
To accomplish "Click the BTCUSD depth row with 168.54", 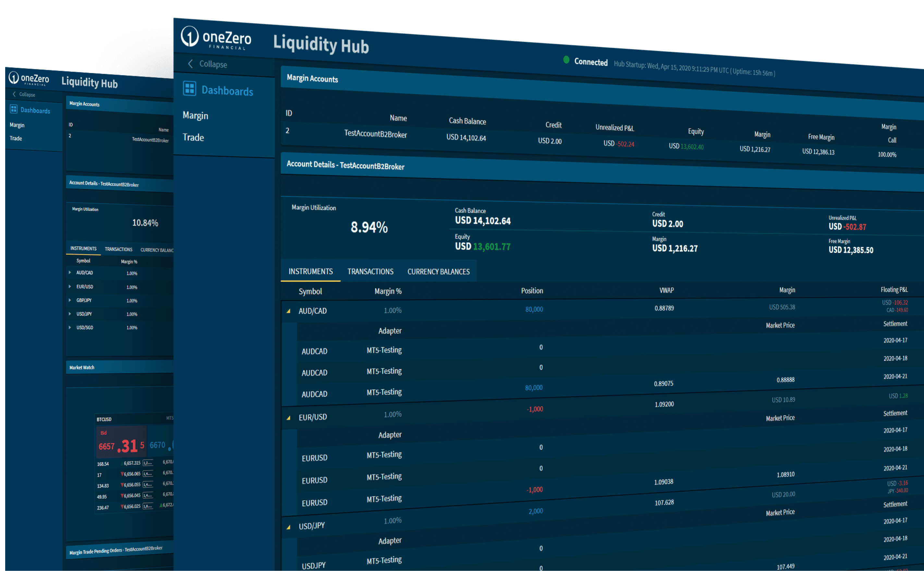I will (x=135, y=463).
